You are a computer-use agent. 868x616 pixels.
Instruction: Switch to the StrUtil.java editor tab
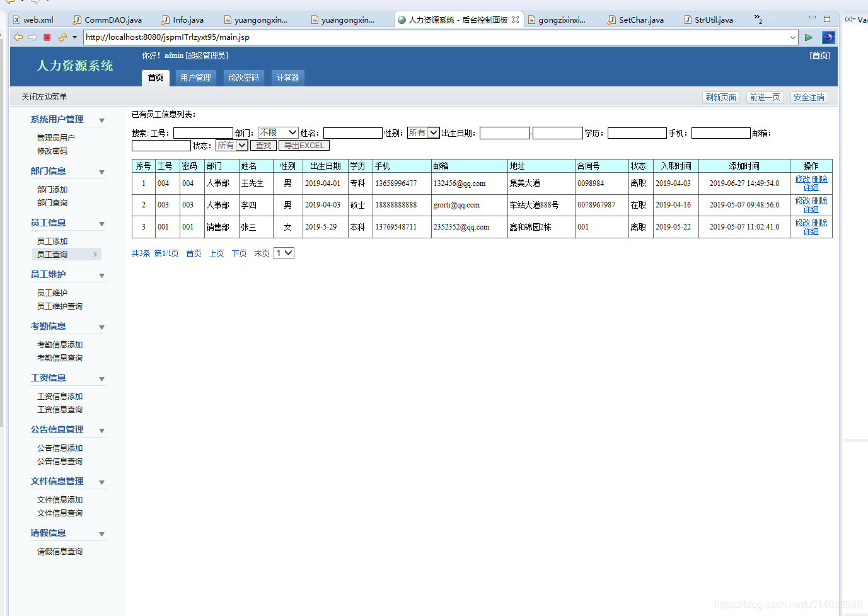[709, 20]
